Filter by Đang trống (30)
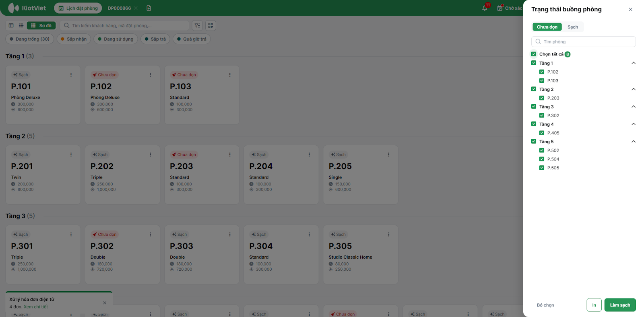 (x=29, y=39)
